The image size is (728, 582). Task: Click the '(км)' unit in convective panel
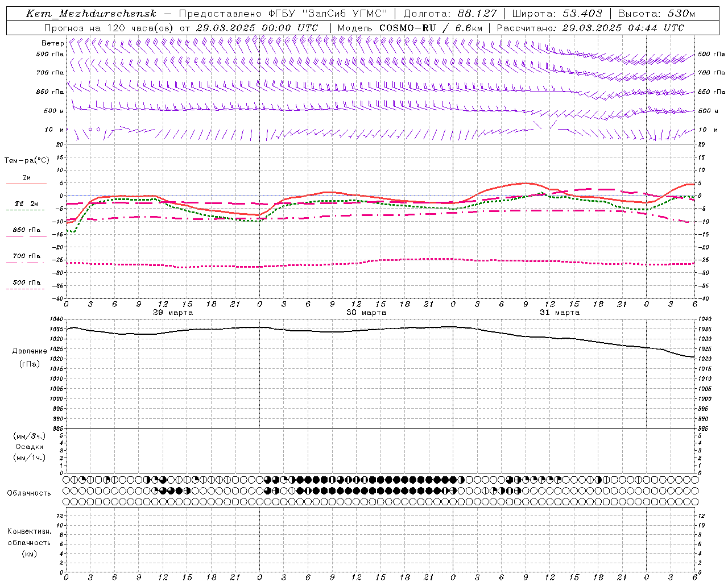click(30, 554)
